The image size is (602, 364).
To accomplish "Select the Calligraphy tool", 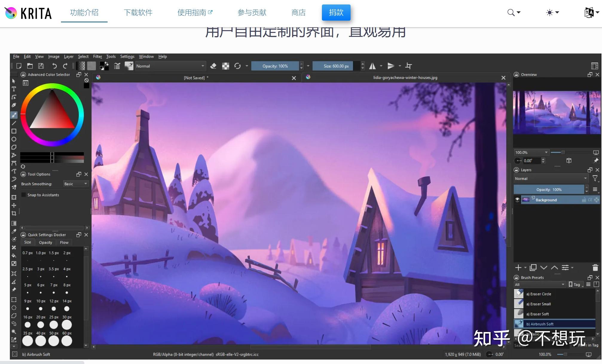I will [x=14, y=105].
